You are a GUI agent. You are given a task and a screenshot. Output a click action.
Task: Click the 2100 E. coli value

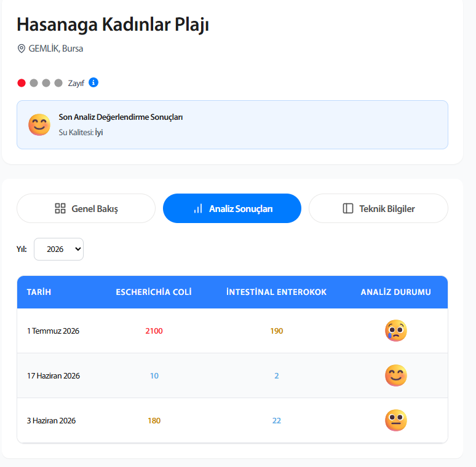click(x=154, y=331)
